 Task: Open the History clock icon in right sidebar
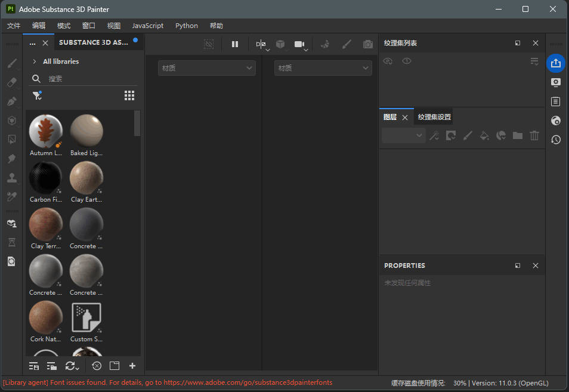pos(556,140)
